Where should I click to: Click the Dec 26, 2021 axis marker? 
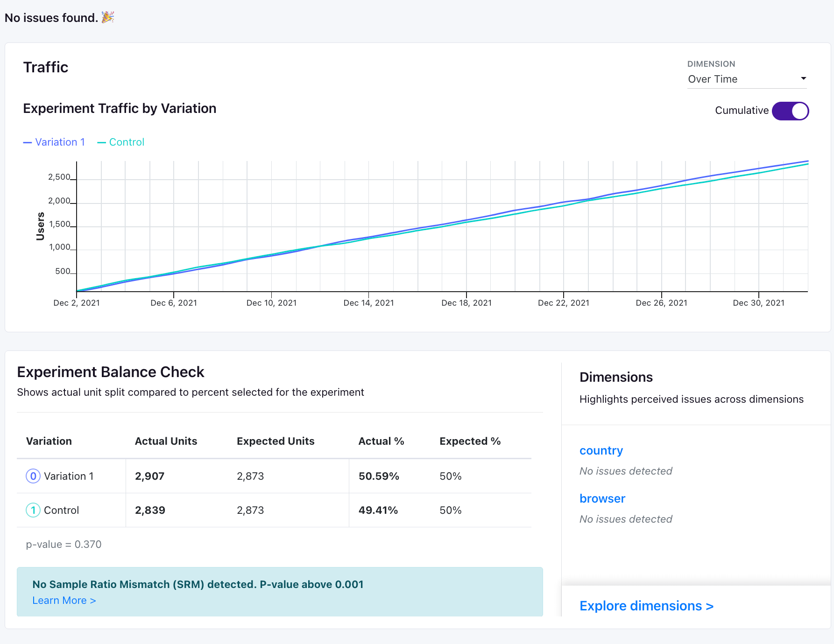pos(661,303)
